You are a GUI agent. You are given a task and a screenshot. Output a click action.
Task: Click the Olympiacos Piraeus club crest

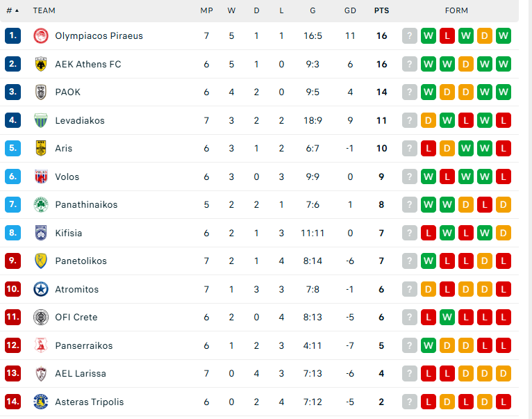click(40, 36)
